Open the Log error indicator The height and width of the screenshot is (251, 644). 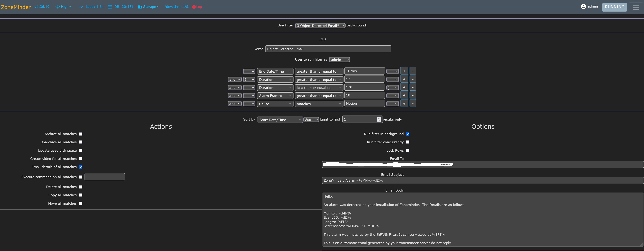194,7
